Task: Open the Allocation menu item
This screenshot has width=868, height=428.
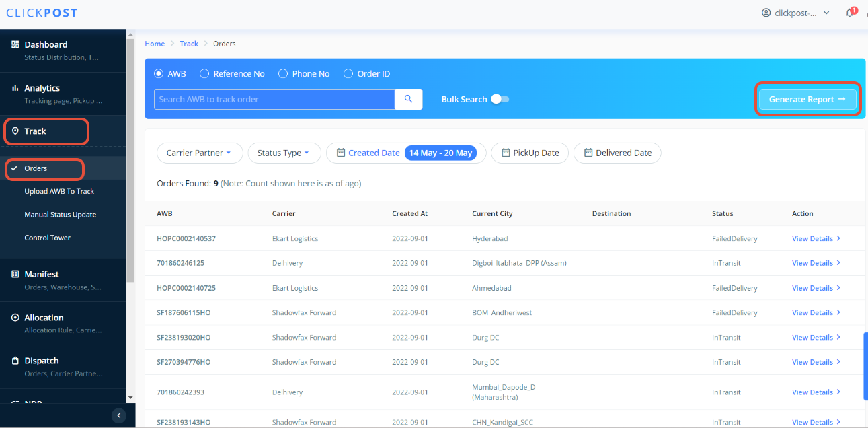Action: 63,324
